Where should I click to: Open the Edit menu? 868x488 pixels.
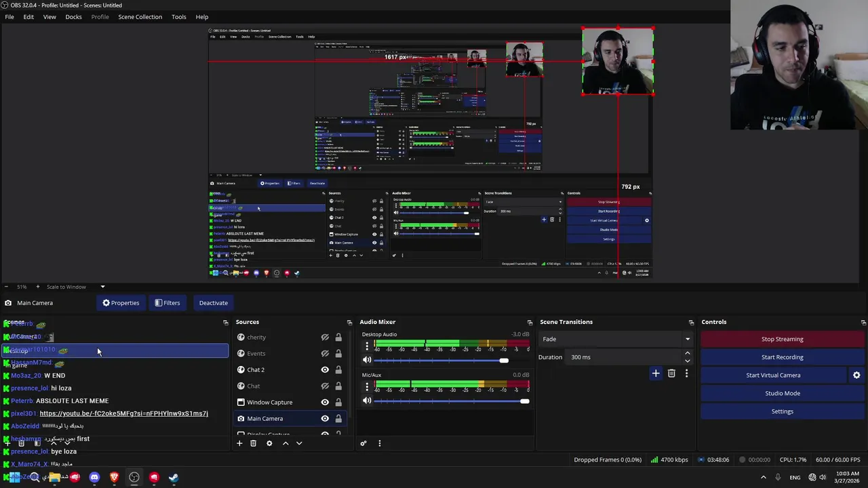28,17
